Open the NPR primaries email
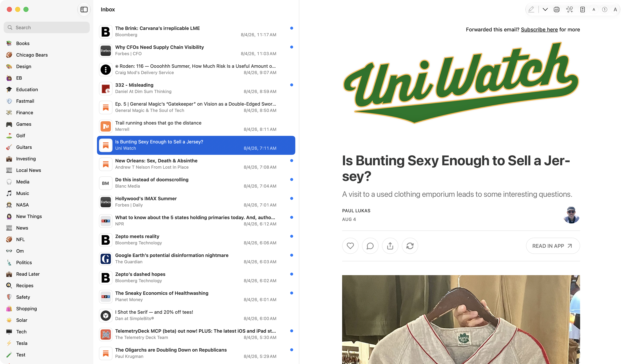 (196, 221)
